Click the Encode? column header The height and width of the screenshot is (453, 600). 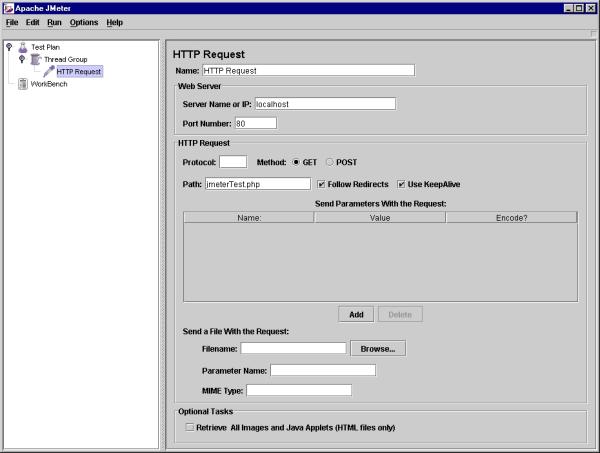pyautogui.click(x=512, y=218)
